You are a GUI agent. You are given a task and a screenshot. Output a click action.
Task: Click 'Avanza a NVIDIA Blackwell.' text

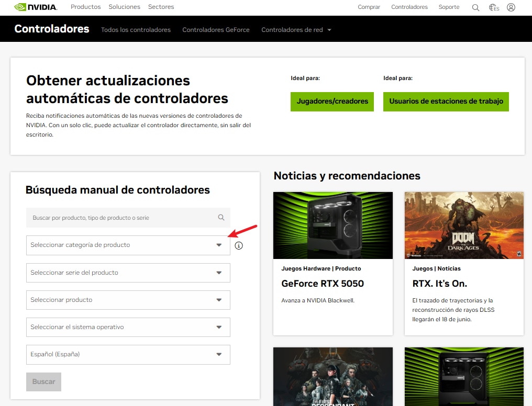317,300
